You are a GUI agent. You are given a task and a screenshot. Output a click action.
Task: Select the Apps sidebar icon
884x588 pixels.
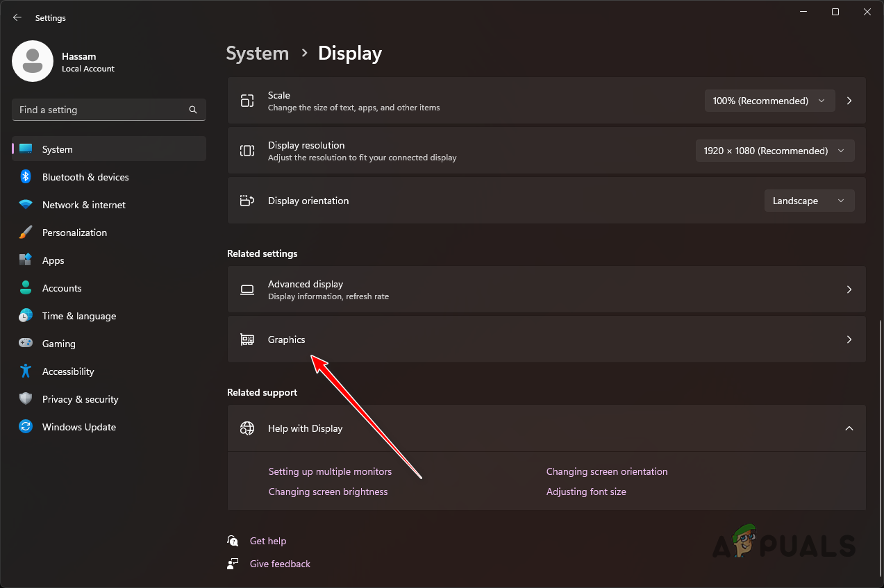(26, 260)
